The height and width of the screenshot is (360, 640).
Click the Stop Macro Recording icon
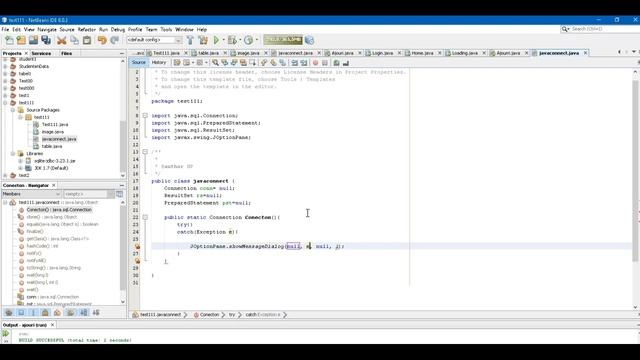pos(324,63)
